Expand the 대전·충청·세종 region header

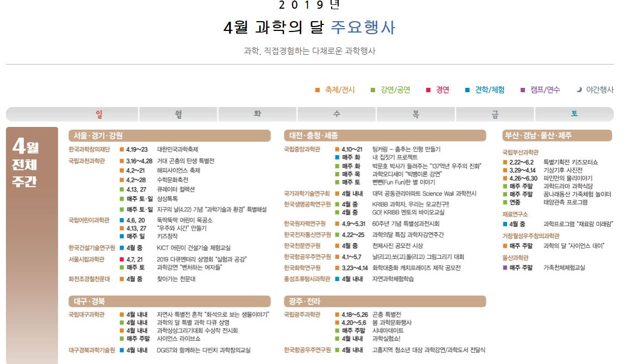click(x=384, y=136)
